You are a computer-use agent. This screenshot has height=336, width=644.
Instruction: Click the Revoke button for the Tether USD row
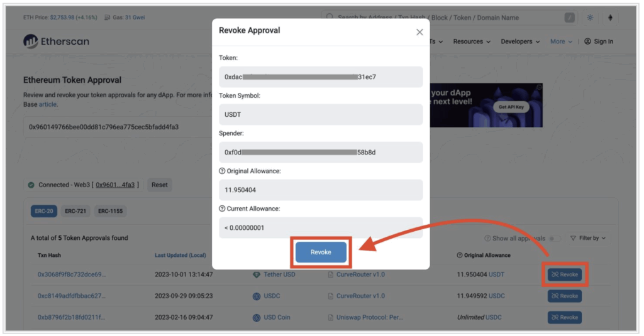[x=564, y=274]
